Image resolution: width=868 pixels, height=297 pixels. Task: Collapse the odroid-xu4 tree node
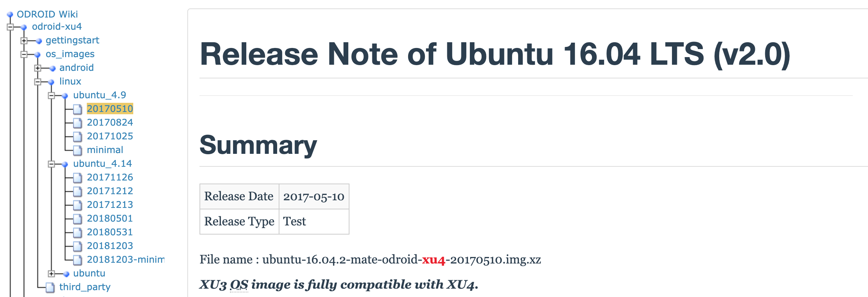click(10, 27)
